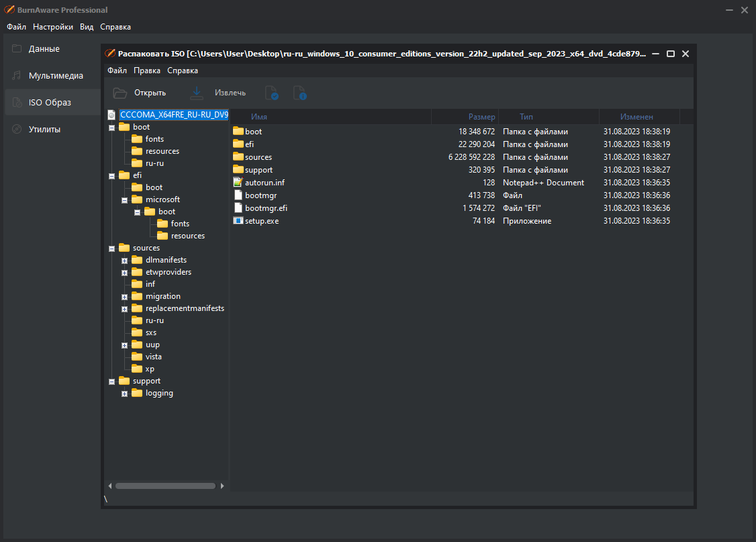Open the Правка menu in ISO window
The height and width of the screenshot is (542, 756).
coord(147,71)
